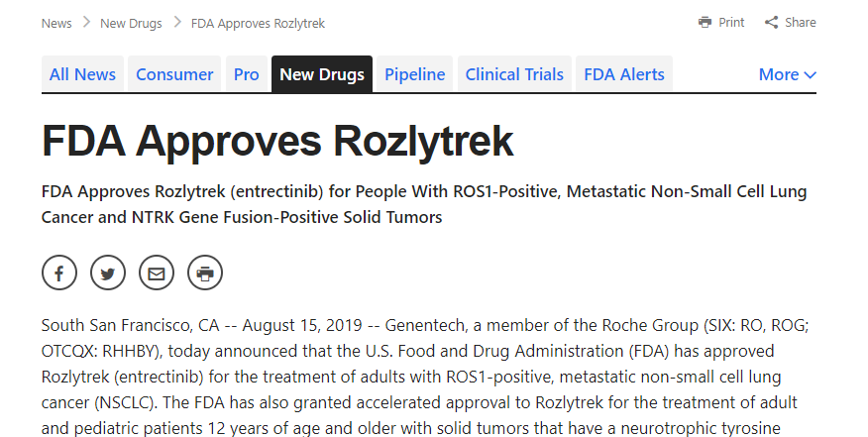Select the Pro news tab
The width and height of the screenshot is (868, 437).
click(x=247, y=74)
